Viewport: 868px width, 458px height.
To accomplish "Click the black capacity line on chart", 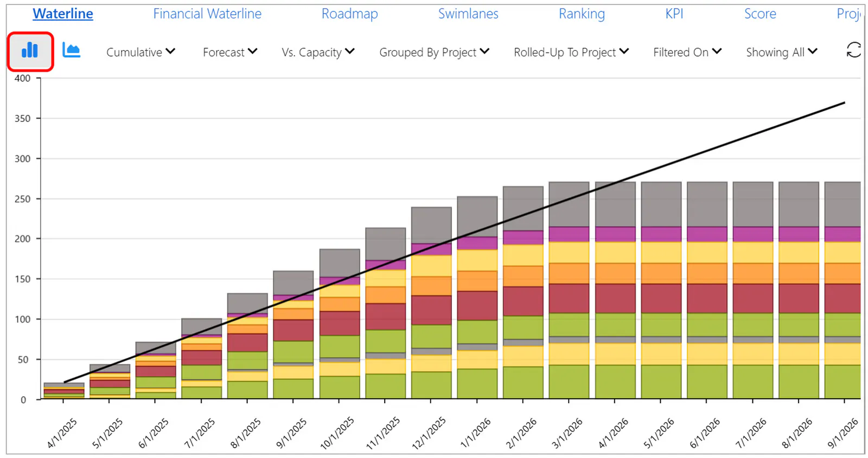I will tap(455, 243).
